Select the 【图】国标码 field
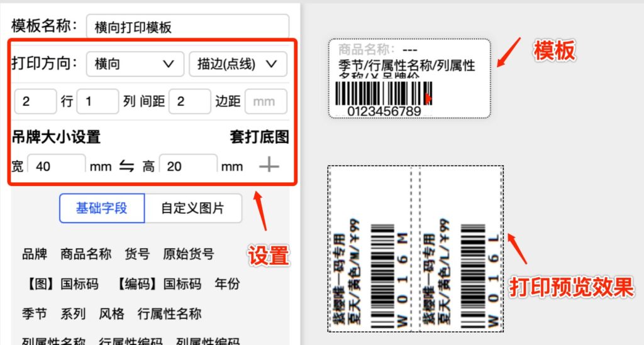Viewport: 644px width, 345px height. 61,284
